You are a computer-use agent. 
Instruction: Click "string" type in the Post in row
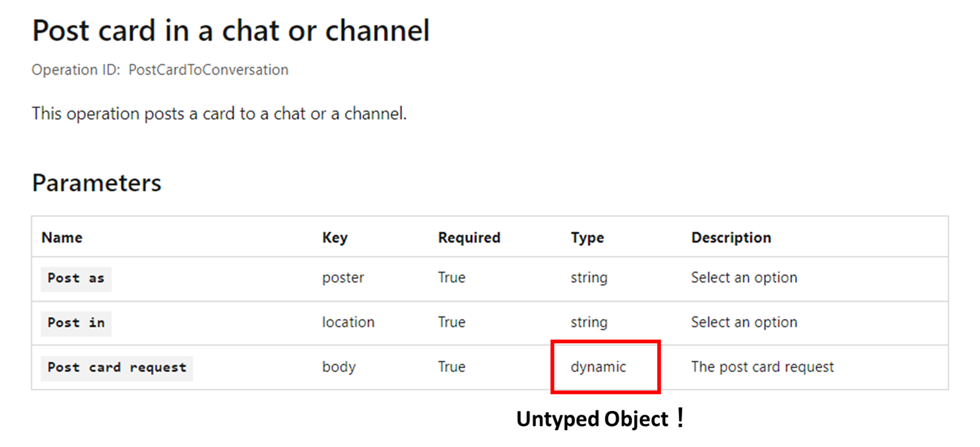(589, 322)
